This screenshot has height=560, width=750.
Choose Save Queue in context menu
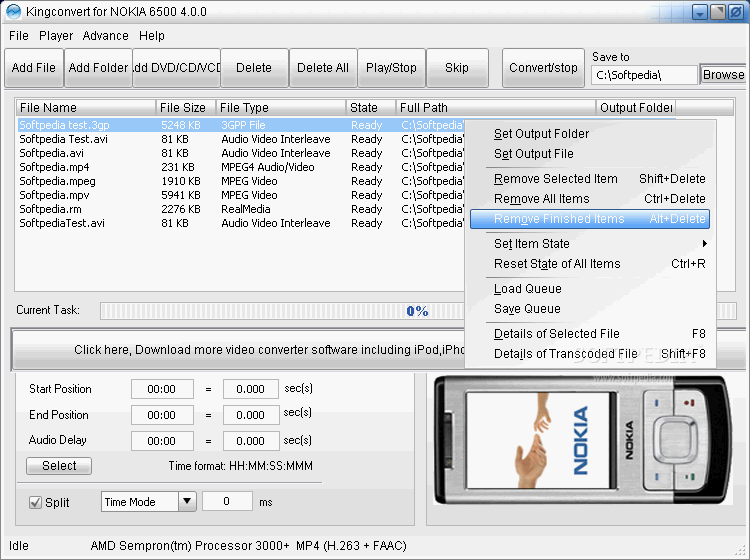point(590,309)
